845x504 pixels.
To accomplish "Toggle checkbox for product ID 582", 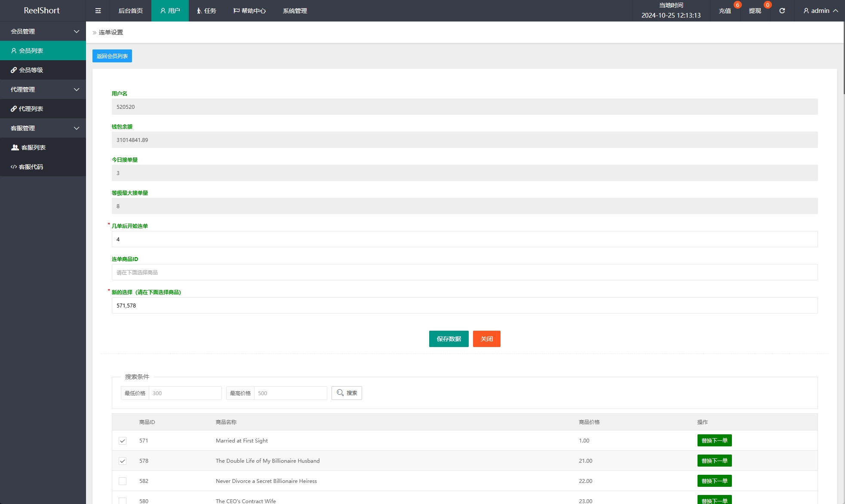I will pyautogui.click(x=122, y=481).
